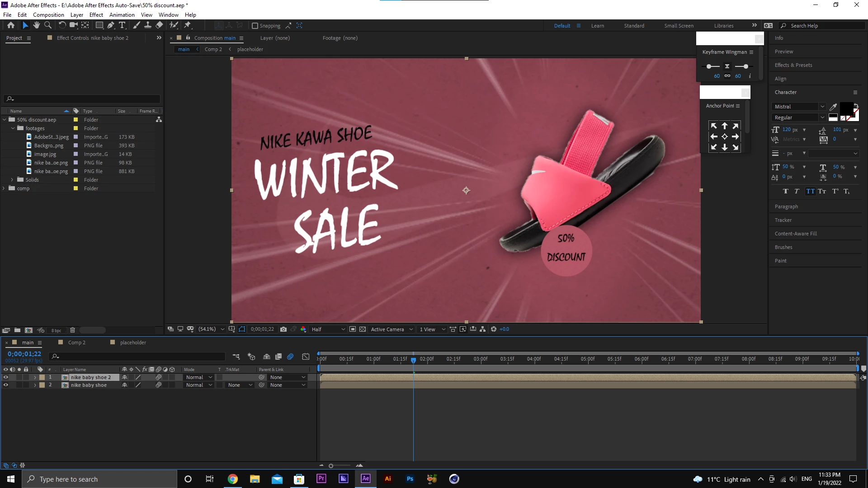Open the Mistral font family dropdown
This screenshot has width=868, height=488.
click(799, 107)
